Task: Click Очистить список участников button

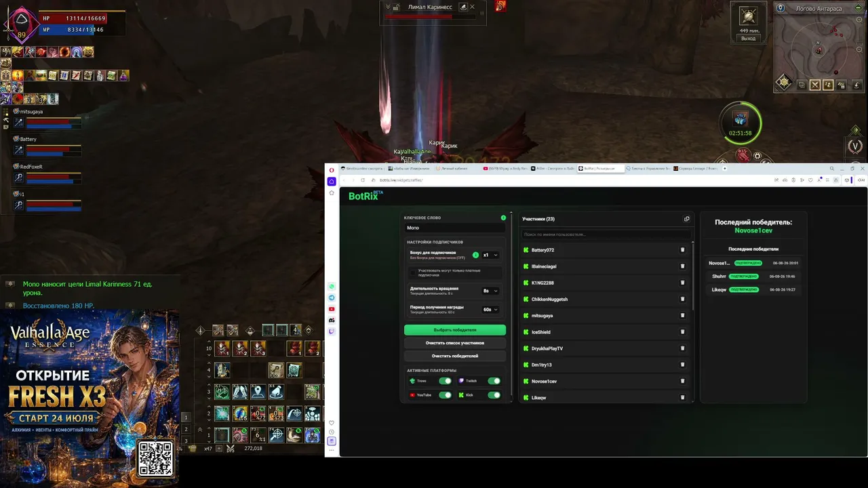Action: [x=455, y=343]
